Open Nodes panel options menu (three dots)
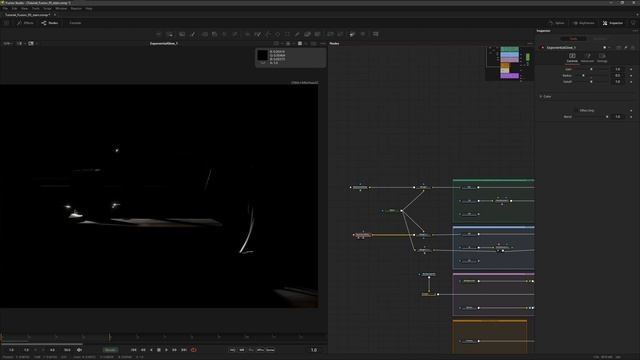640x360 pixels. (529, 43)
